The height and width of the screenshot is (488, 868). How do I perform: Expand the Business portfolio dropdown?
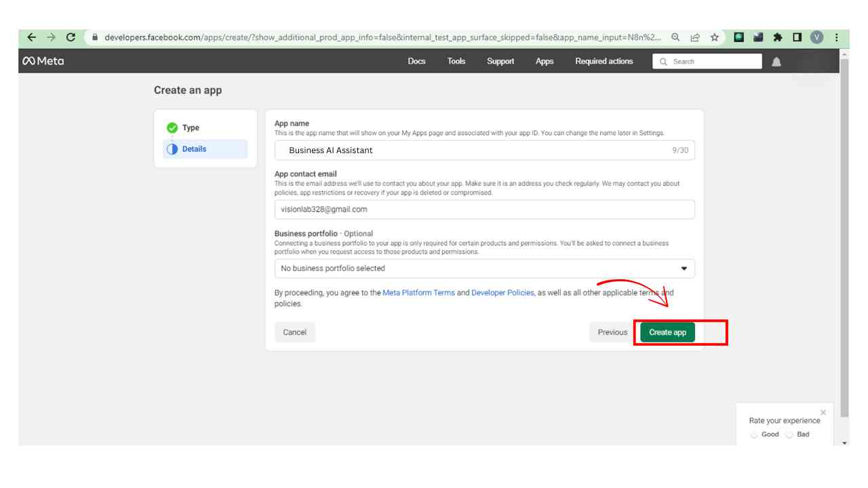pyautogui.click(x=484, y=268)
